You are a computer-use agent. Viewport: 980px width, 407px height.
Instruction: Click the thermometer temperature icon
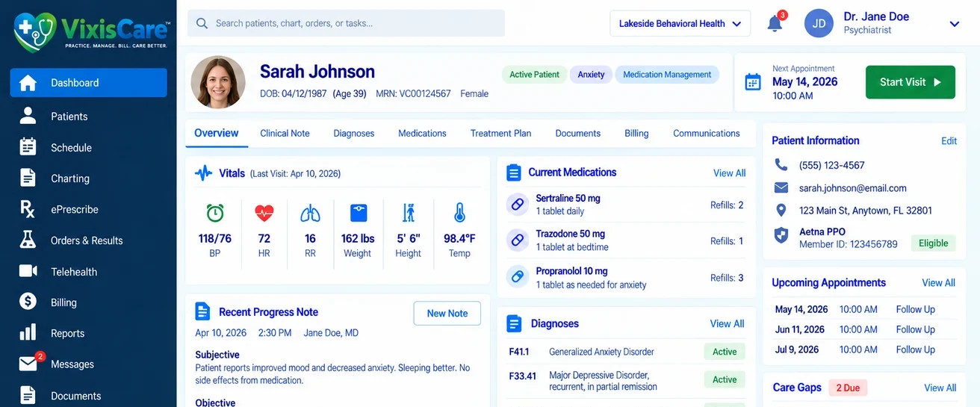(x=459, y=214)
